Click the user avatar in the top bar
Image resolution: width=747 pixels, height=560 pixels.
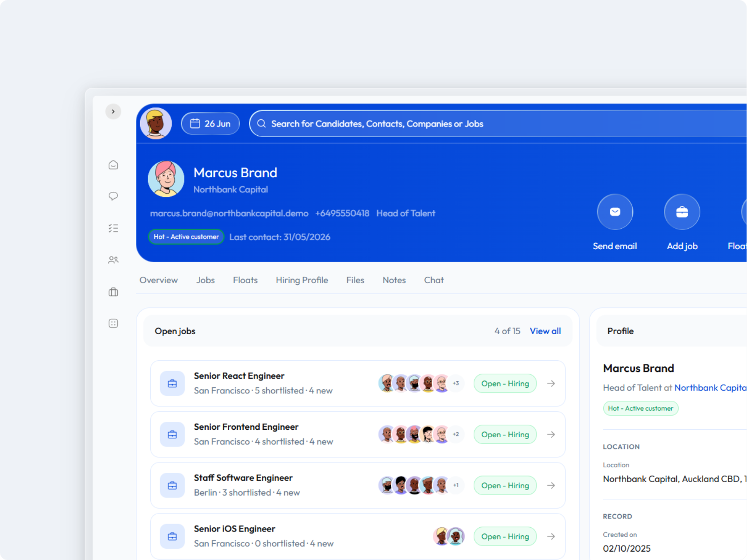156,124
